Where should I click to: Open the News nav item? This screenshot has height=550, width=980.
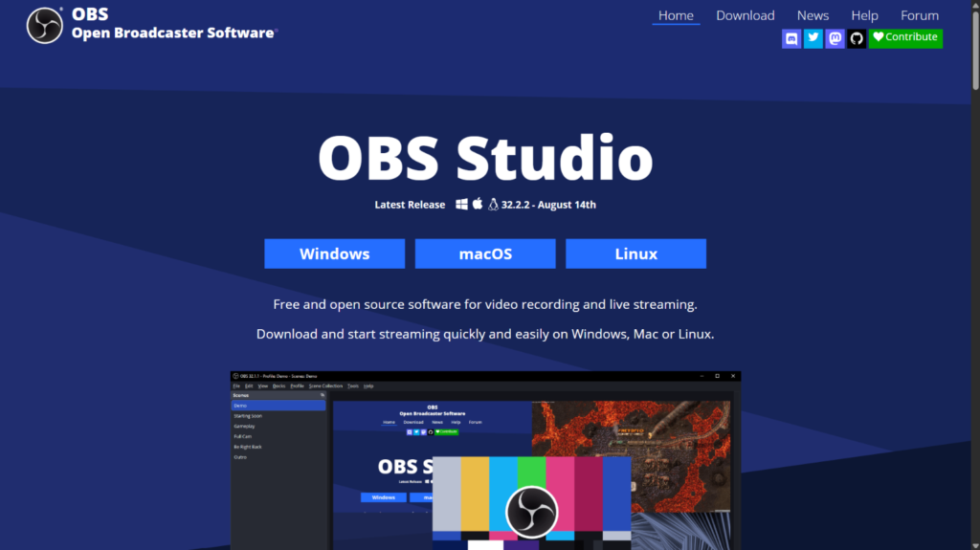[x=813, y=15]
